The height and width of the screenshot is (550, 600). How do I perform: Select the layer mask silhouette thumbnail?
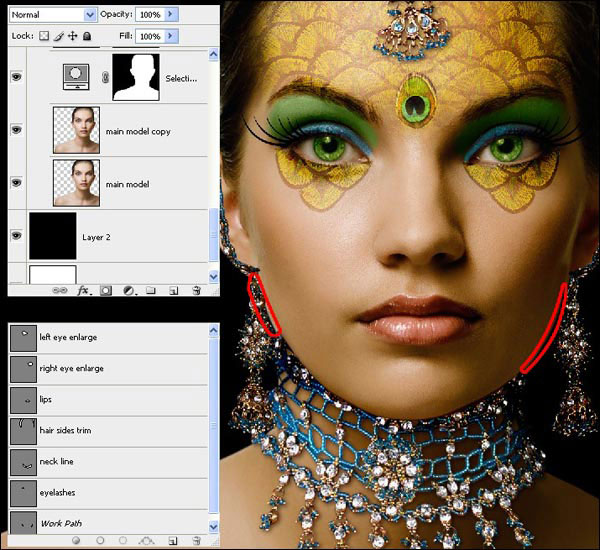point(136,77)
